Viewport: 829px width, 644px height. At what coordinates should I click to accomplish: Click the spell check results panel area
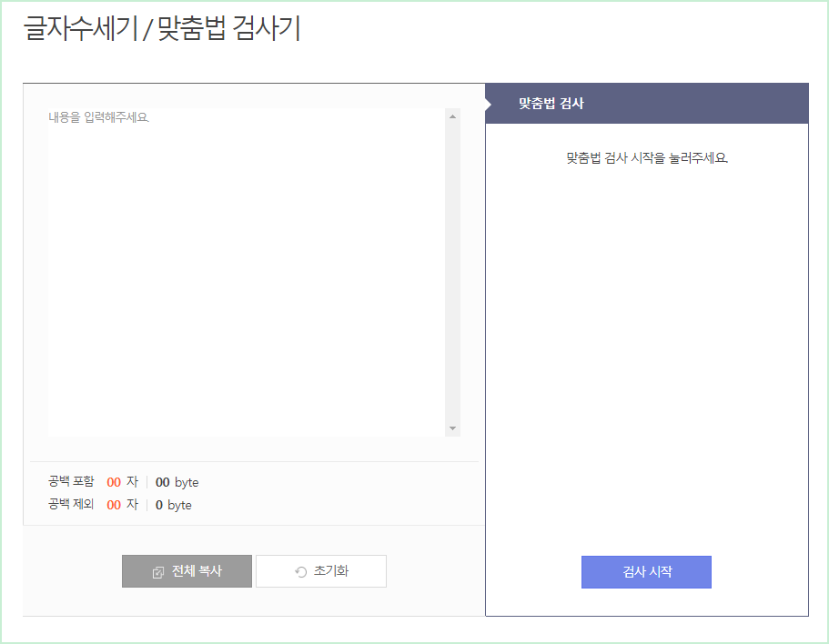click(646, 346)
